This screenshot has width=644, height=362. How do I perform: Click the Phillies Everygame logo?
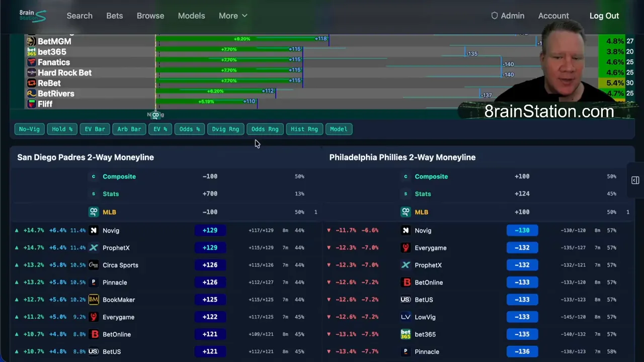(406, 248)
